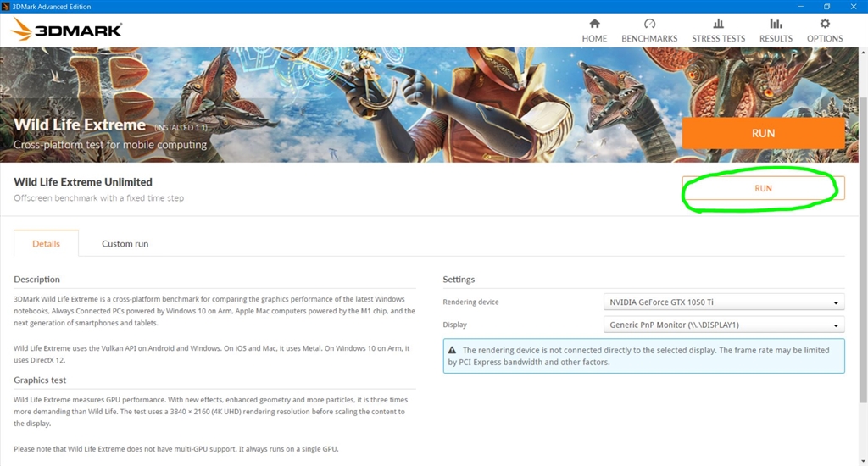
Task: Open the STRESS TESTS section
Action: (718, 31)
